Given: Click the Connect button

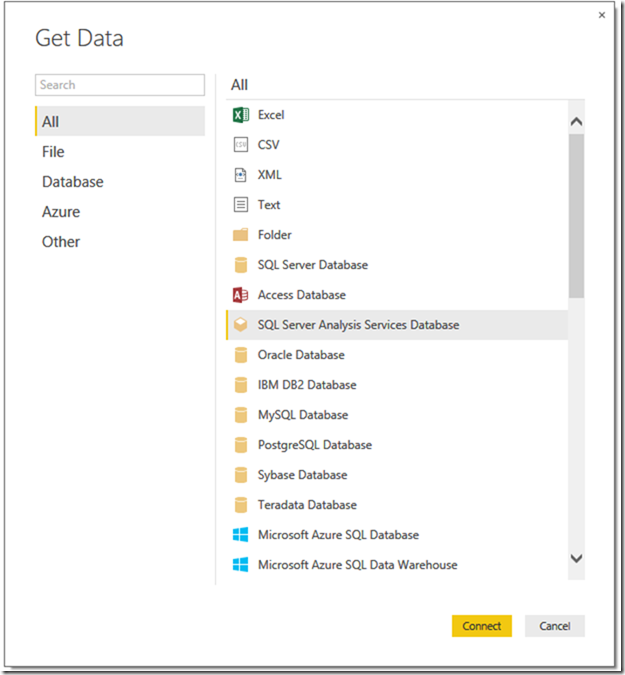Looking at the screenshot, I should pyautogui.click(x=482, y=626).
